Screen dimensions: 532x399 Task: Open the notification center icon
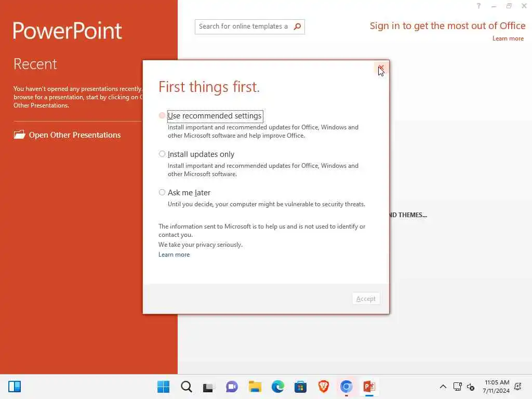[x=518, y=387]
